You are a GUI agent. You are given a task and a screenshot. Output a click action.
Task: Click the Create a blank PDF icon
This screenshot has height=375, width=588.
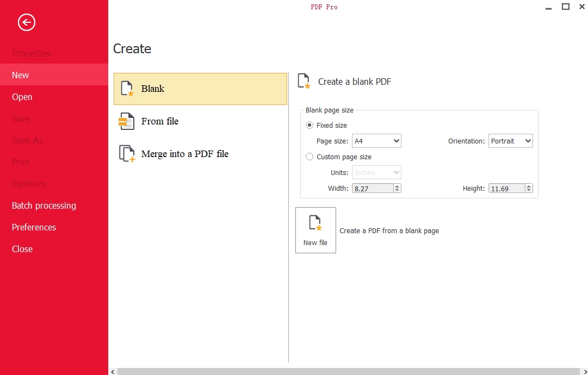coord(304,80)
